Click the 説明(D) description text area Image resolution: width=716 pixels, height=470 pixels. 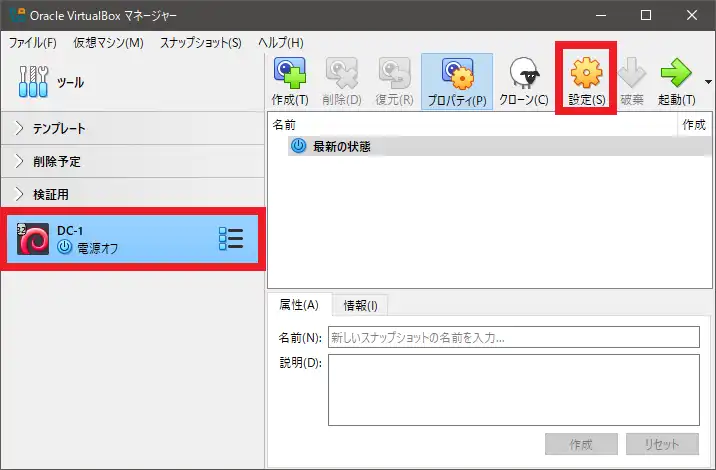[514, 390]
